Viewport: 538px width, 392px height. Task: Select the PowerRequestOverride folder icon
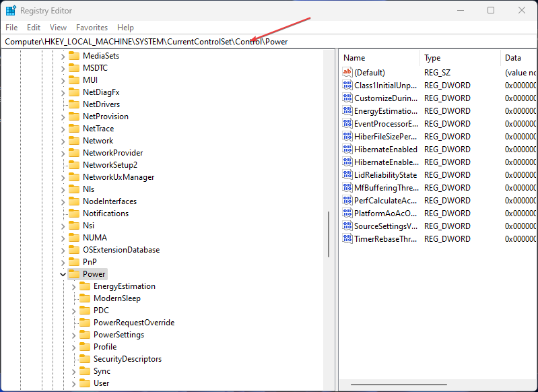tap(85, 323)
